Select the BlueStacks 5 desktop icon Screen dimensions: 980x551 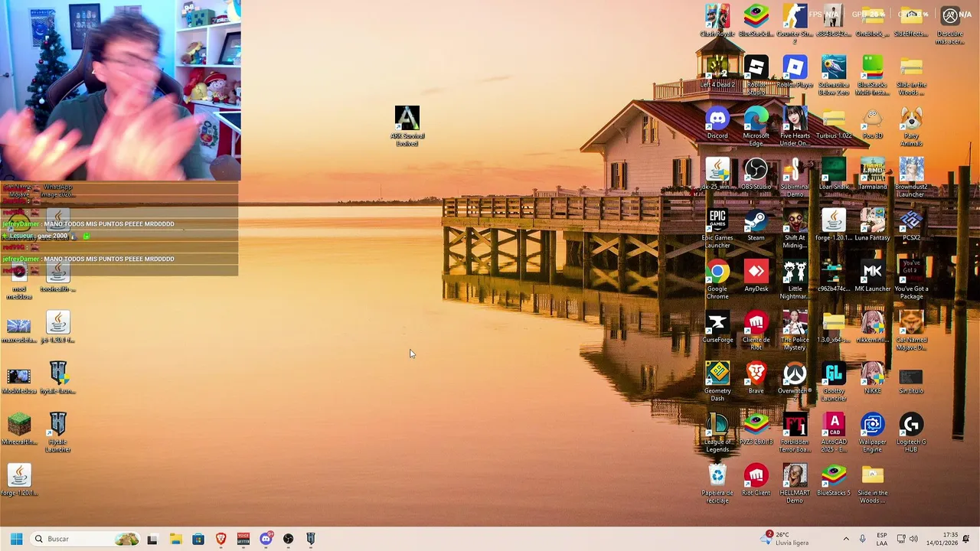(x=834, y=481)
